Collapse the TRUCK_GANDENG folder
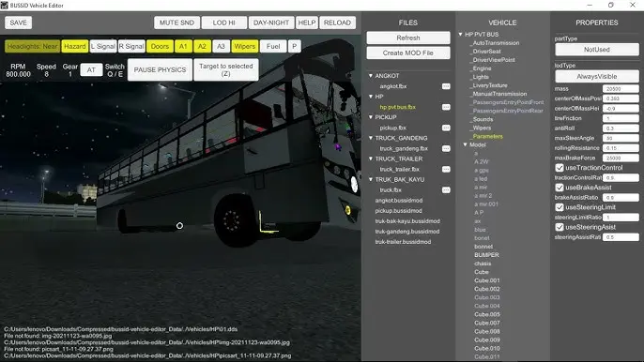The width and height of the screenshot is (644, 362). pyautogui.click(x=371, y=138)
